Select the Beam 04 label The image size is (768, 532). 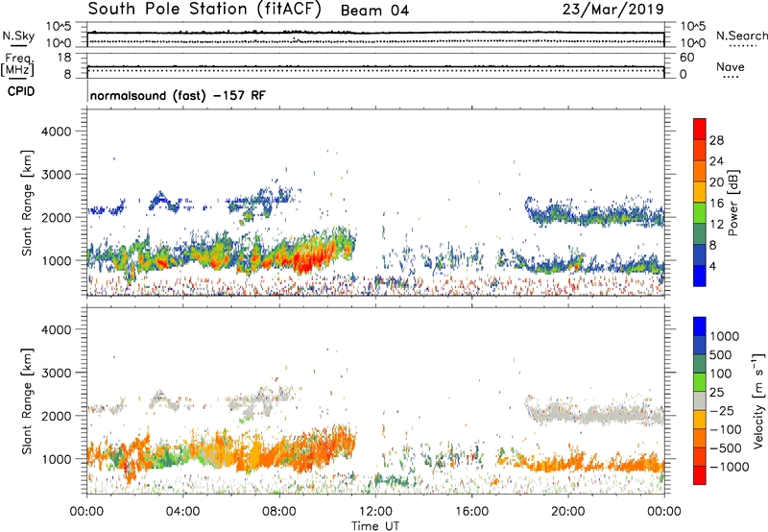(374, 11)
